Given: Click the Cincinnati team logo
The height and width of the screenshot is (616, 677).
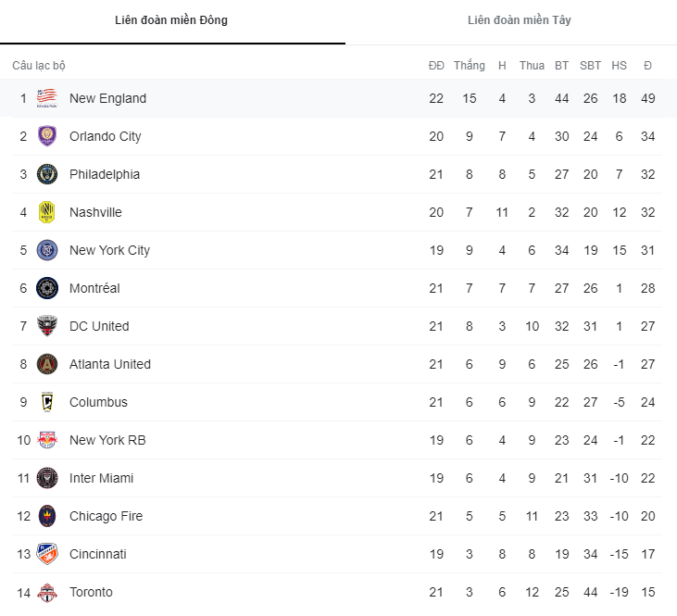Looking at the screenshot, I should pyautogui.click(x=47, y=554).
